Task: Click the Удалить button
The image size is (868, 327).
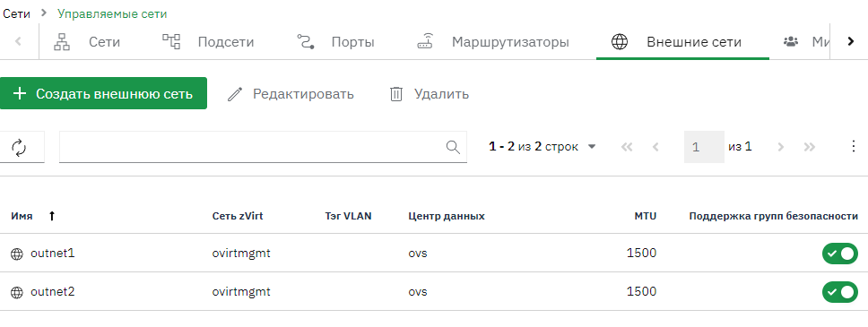Action: pyautogui.click(x=430, y=94)
